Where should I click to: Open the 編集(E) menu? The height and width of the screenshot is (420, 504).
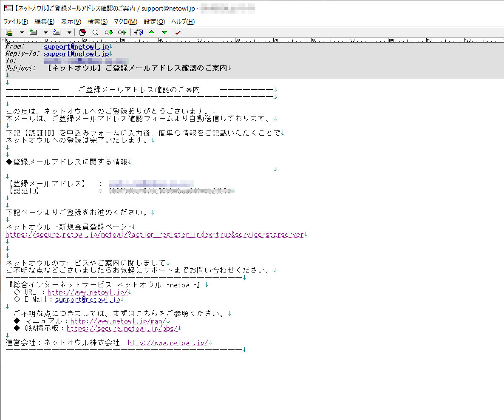pos(44,22)
